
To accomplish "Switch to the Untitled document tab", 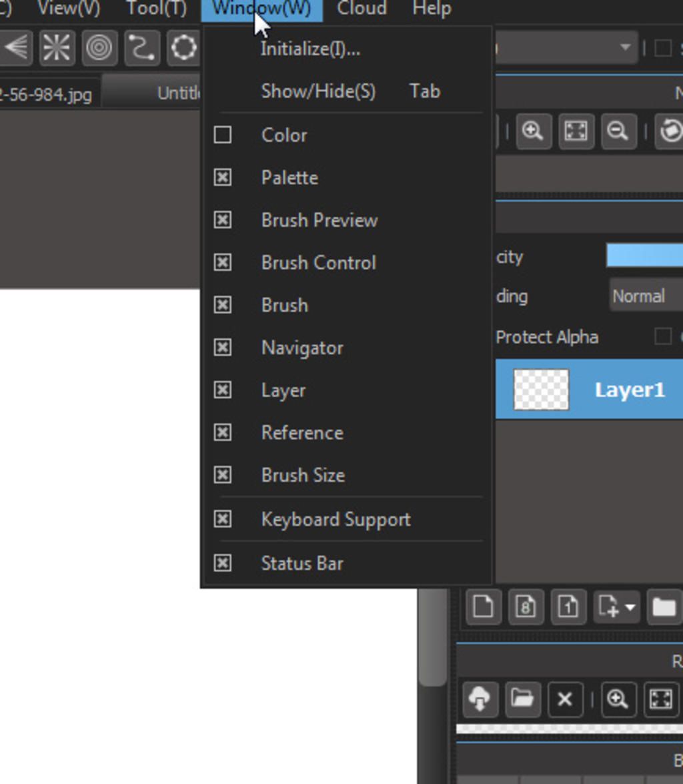I will click(x=152, y=93).
